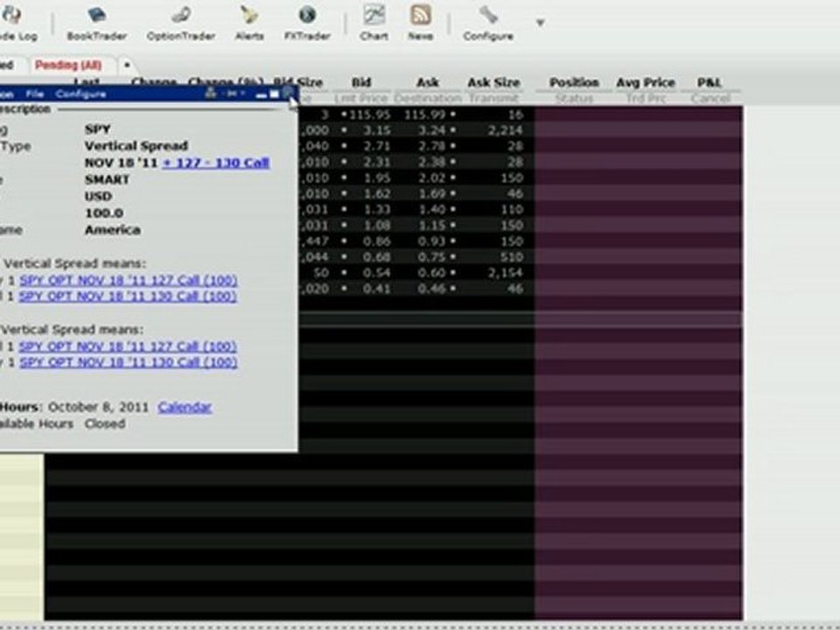Open the BookTrader tool
Viewport: 840px width, 630px height.
pos(96,23)
